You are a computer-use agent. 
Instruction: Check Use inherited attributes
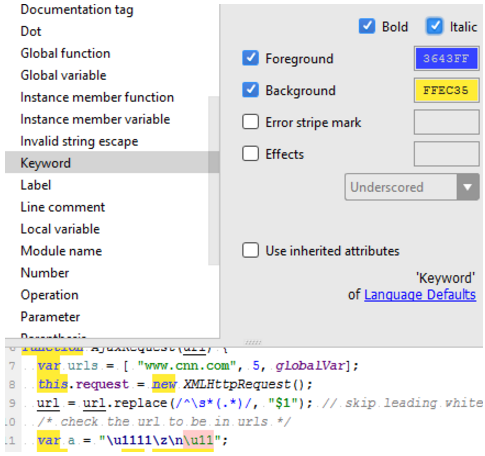click(x=250, y=250)
